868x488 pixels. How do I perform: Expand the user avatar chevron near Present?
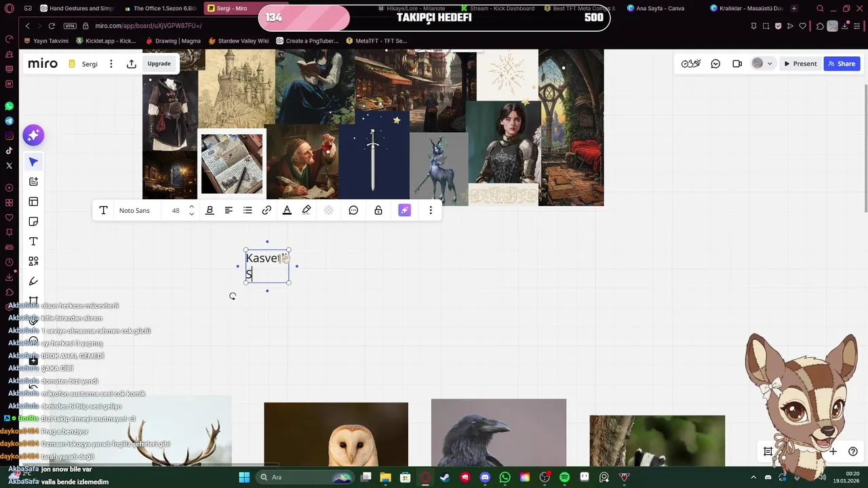(x=770, y=64)
